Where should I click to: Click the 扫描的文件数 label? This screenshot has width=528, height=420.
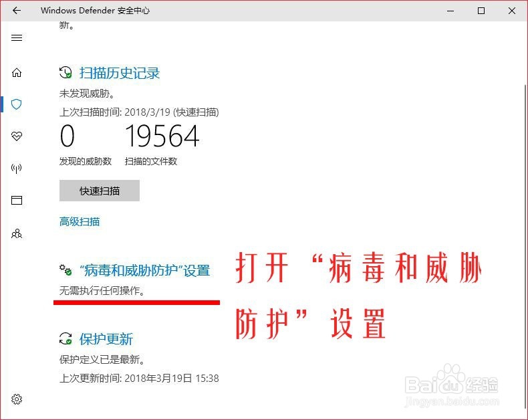(151, 161)
